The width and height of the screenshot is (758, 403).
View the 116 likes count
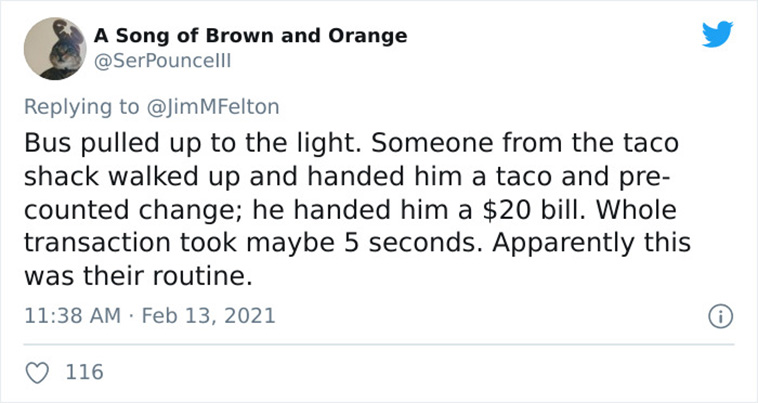(x=85, y=372)
